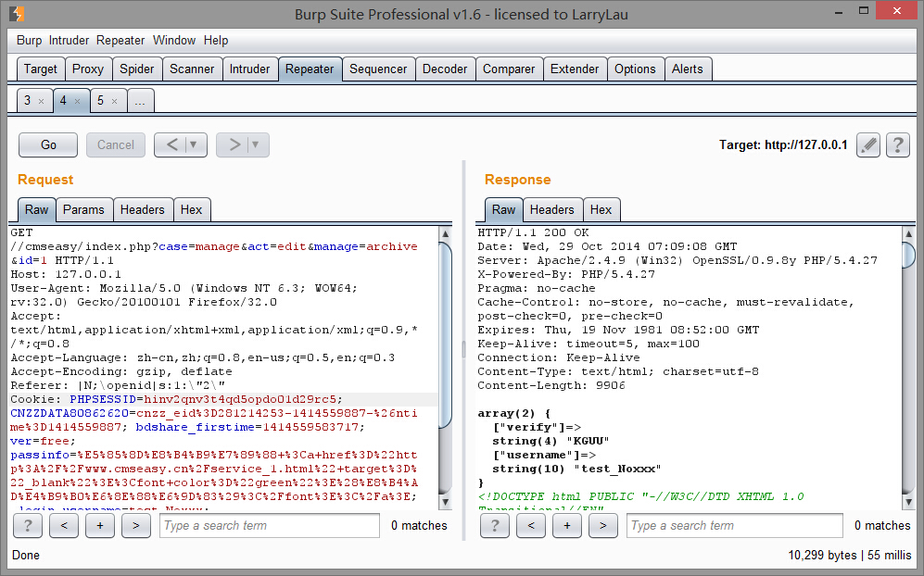Click the forward history arrow button
This screenshot has width=924, height=576.
(234, 144)
